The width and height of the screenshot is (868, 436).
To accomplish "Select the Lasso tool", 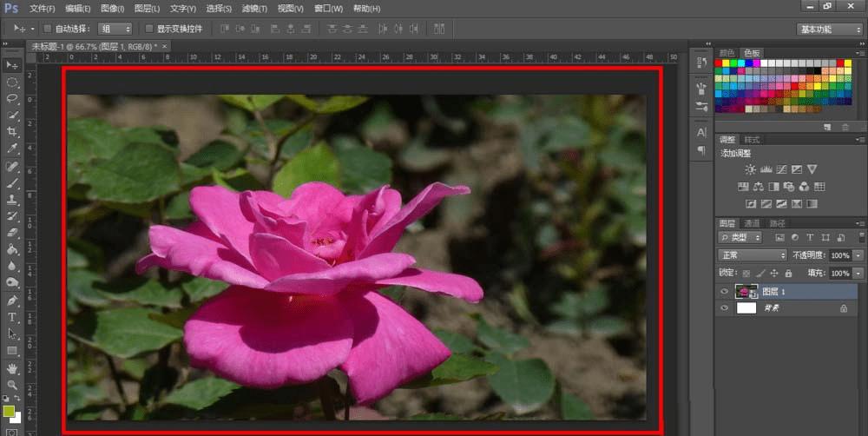I will click(12, 98).
